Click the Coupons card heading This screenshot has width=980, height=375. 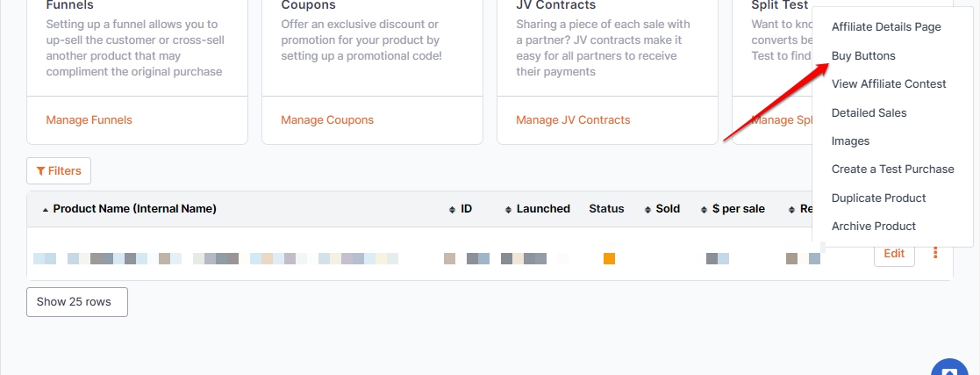(x=308, y=5)
